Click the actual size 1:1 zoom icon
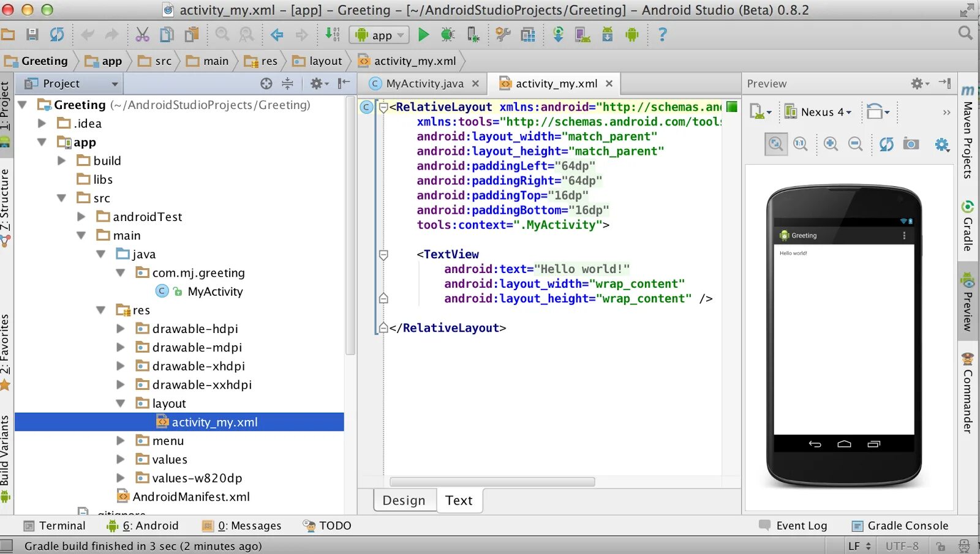Image resolution: width=980 pixels, height=554 pixels. click(801, 144)
